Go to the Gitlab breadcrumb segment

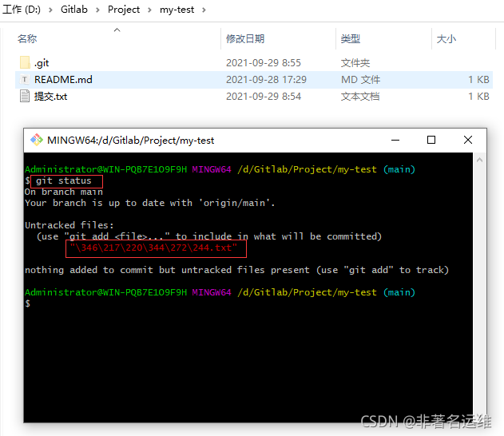coord(74,10)
